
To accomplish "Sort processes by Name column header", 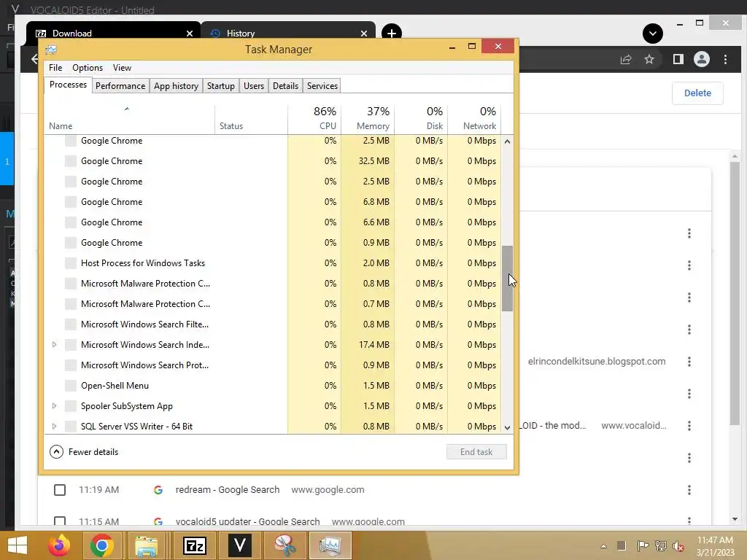I will 130,118.
